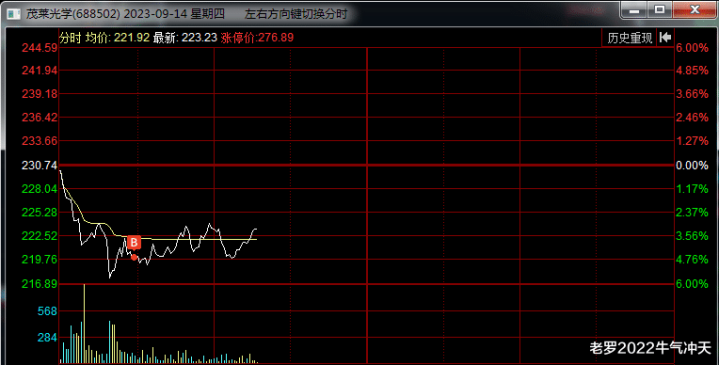
Task: Click the lowest point of the white price line
Action: 110,277
